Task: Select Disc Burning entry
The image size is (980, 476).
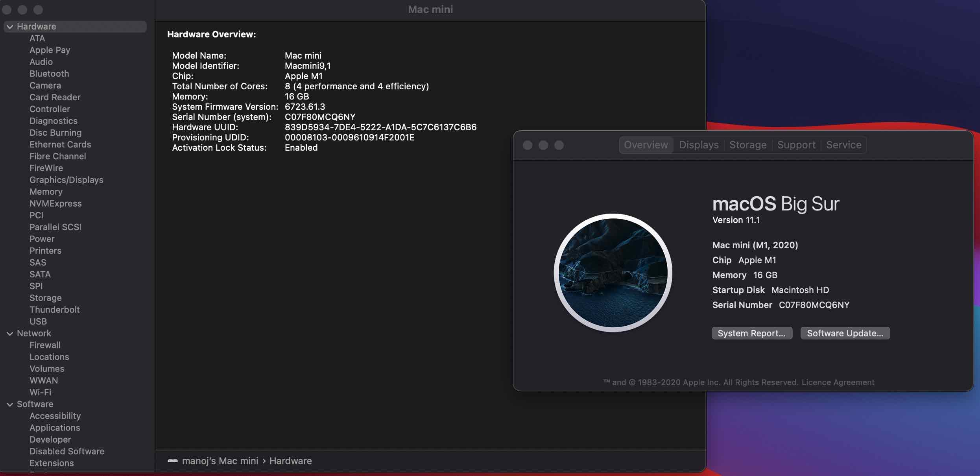Action: (55, 133)
